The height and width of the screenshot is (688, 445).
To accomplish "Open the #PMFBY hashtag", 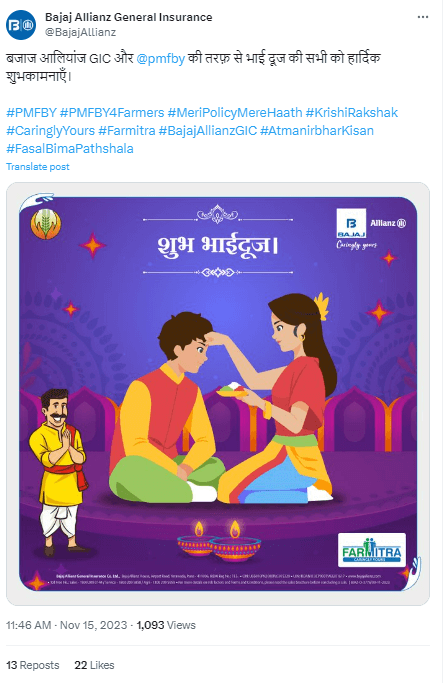I will click(32, 113).
